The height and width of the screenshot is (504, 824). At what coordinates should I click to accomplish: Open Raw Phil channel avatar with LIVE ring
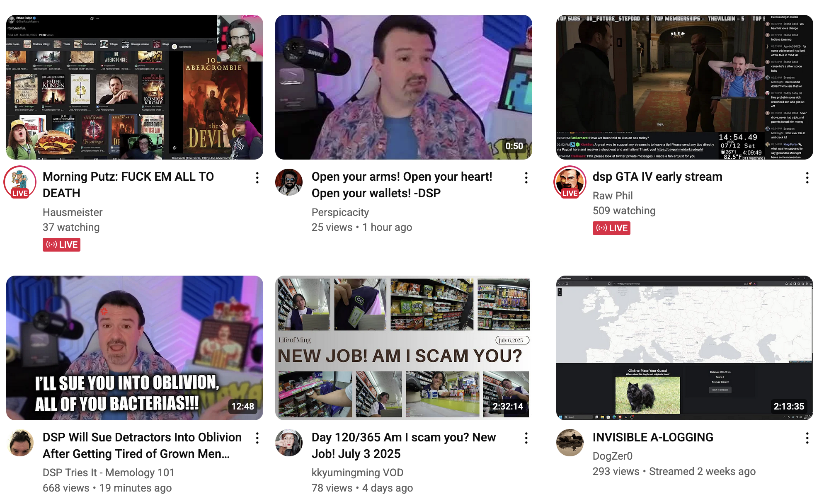(x=570, y=182)
